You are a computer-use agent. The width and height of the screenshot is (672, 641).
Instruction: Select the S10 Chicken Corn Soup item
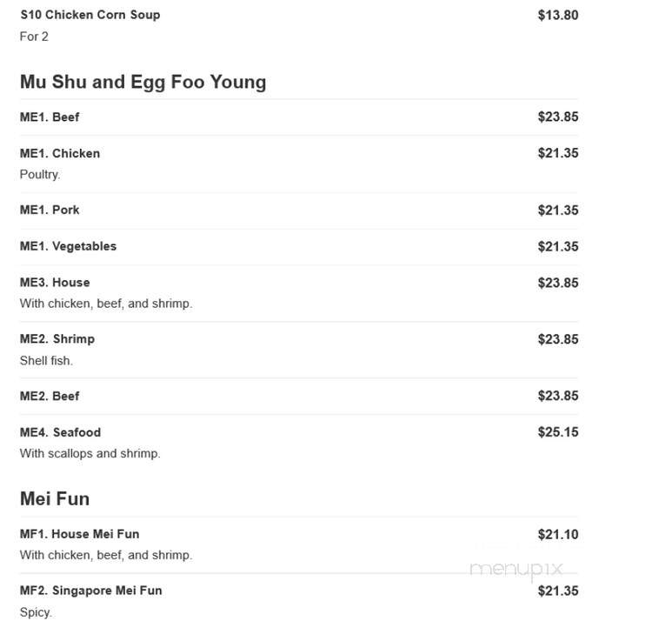tap(90, 15)
